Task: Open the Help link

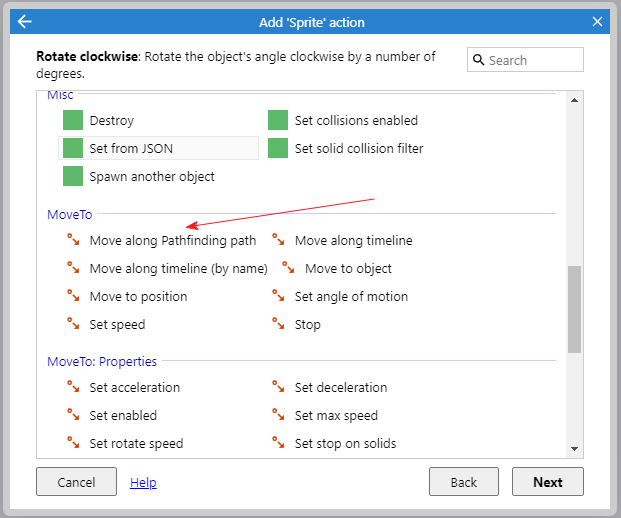Action: point(143,482)
